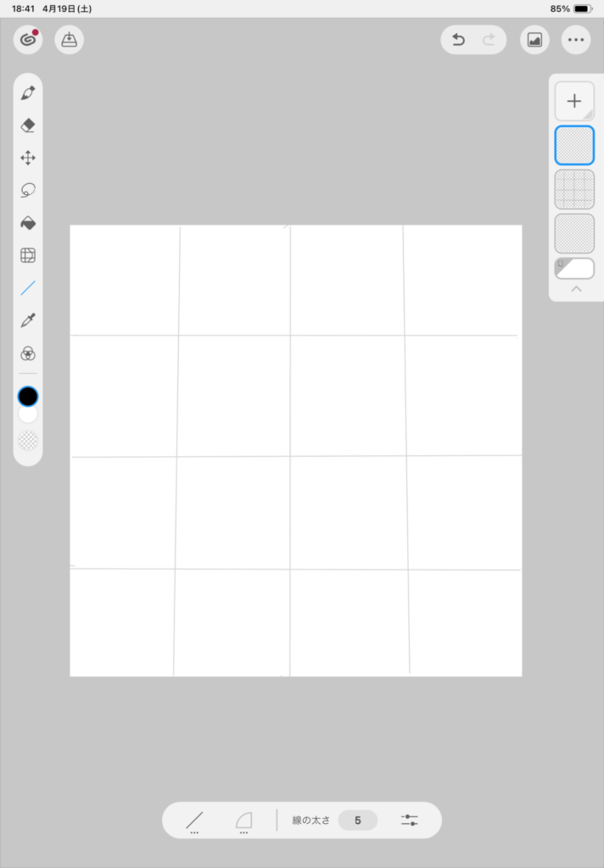Undo the last action
The width and height of the screenshot is (604, 868).
click(x=458, y=40)
